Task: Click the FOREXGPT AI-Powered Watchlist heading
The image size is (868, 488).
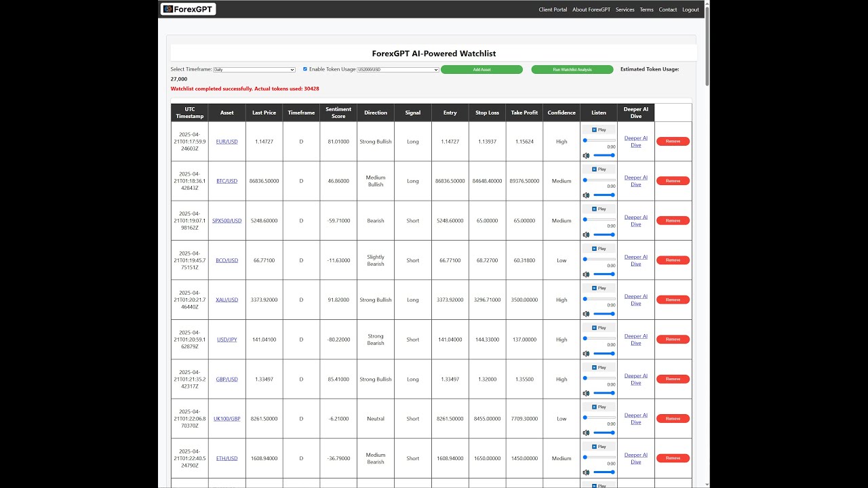Action: [x=434, y=53]
